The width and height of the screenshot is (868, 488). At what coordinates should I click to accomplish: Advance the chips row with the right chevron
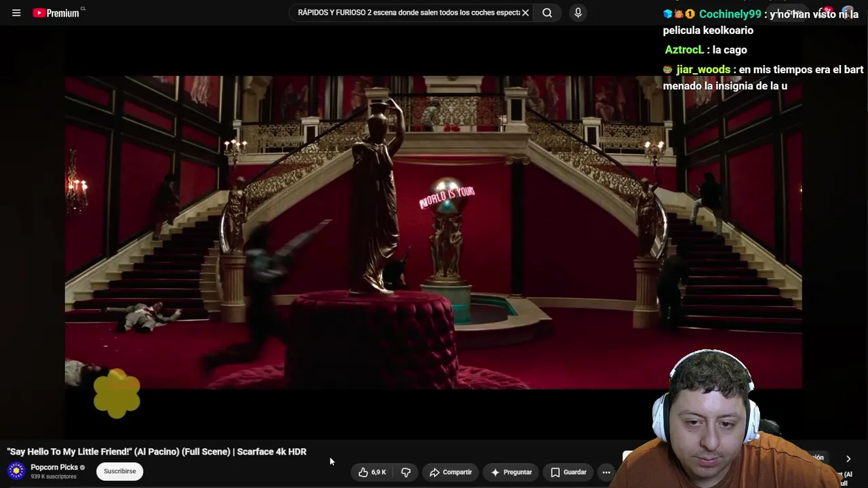pos(848,459)
